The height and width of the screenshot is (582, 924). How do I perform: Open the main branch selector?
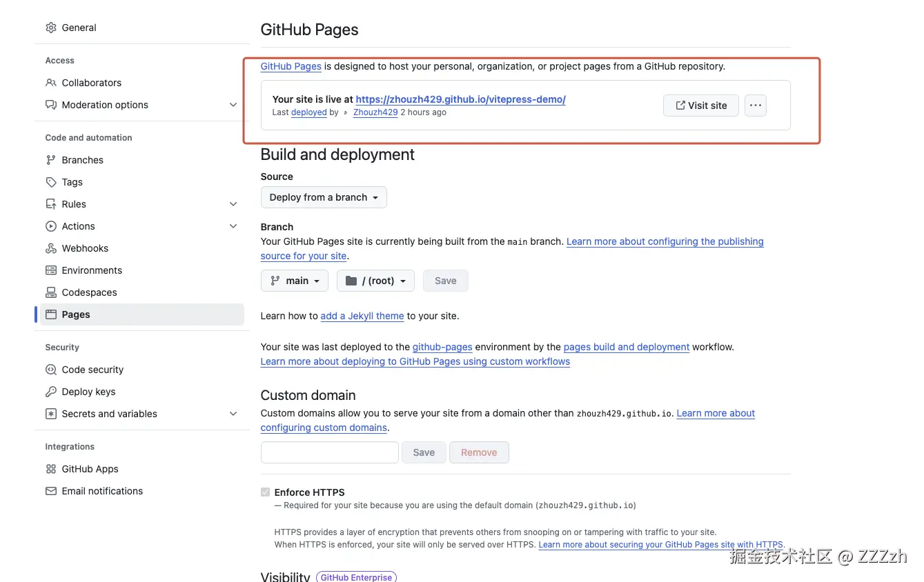(x=295, y=281)
